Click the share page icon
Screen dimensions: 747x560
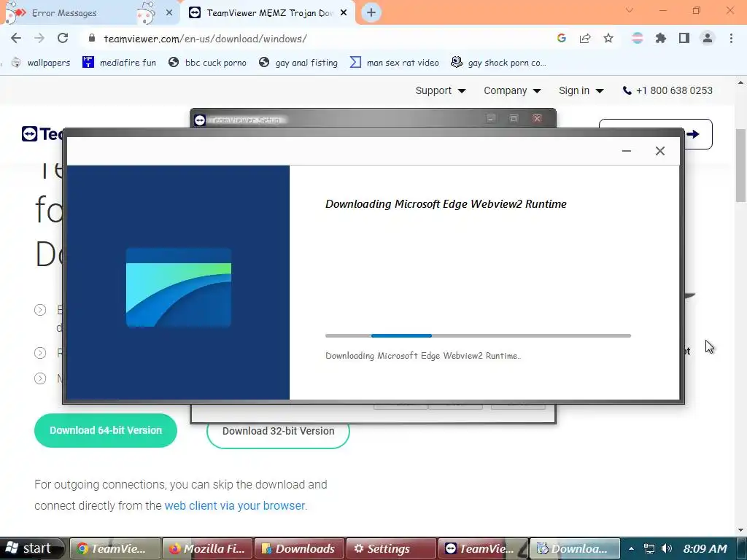tap(585, 39)
